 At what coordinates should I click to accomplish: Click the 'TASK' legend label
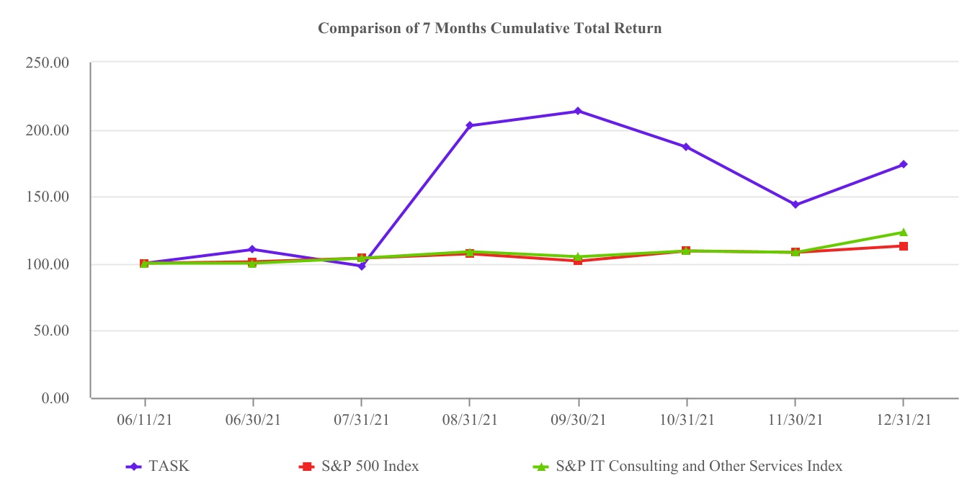tap(169, 467)
